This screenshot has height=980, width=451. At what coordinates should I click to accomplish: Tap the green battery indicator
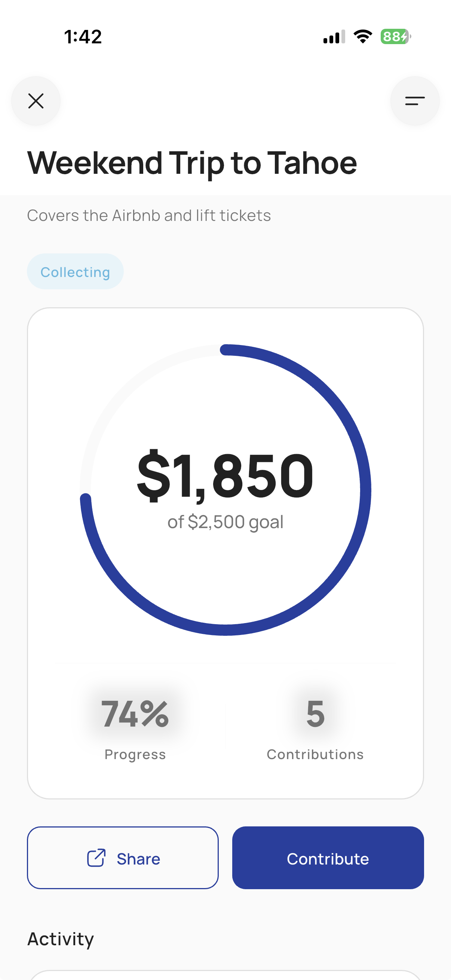pyautogui.click(x=395, y=37)
